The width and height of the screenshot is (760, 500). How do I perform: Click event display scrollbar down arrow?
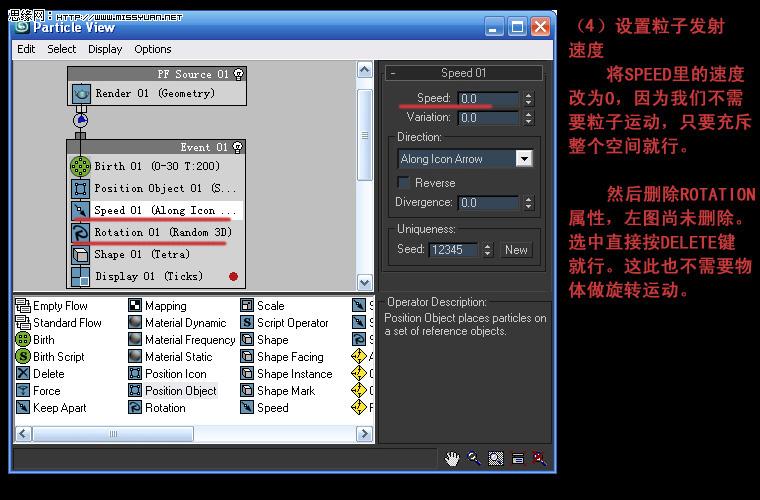[364, 282]
